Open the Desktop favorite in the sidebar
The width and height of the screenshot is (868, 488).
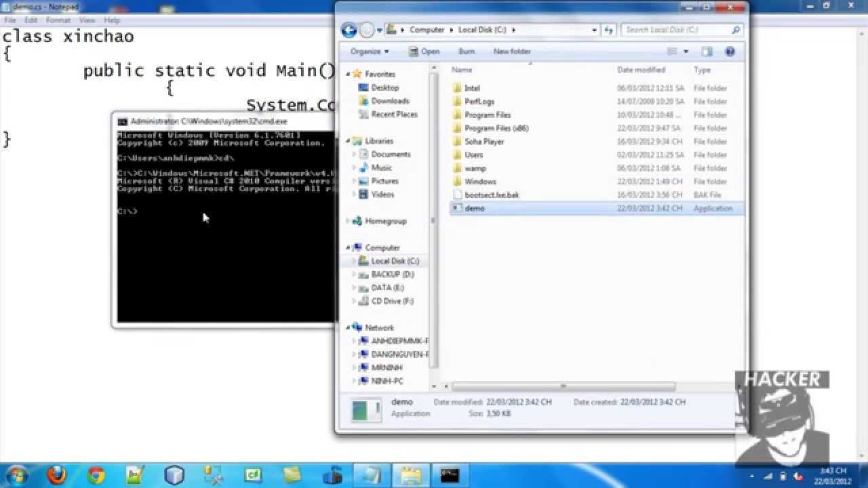[384, 87]
